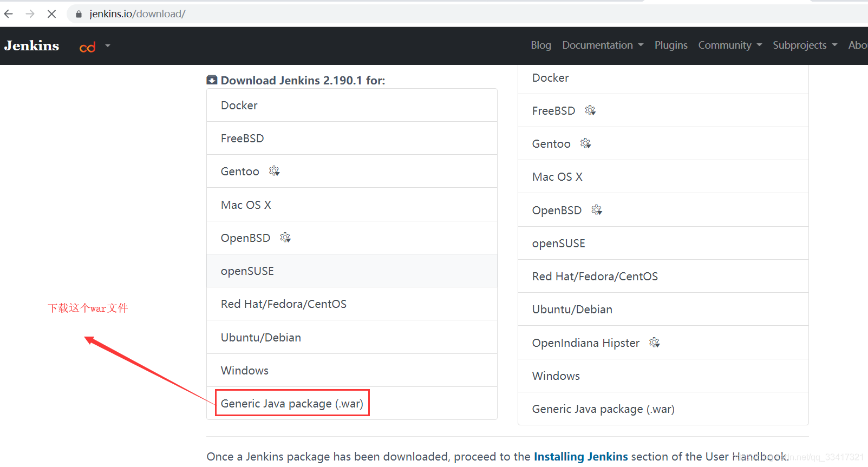868x467 pixels.
Task: Choose Red Hat/Fedora/CentOS in right list
Action: click(x=663, y=276)
